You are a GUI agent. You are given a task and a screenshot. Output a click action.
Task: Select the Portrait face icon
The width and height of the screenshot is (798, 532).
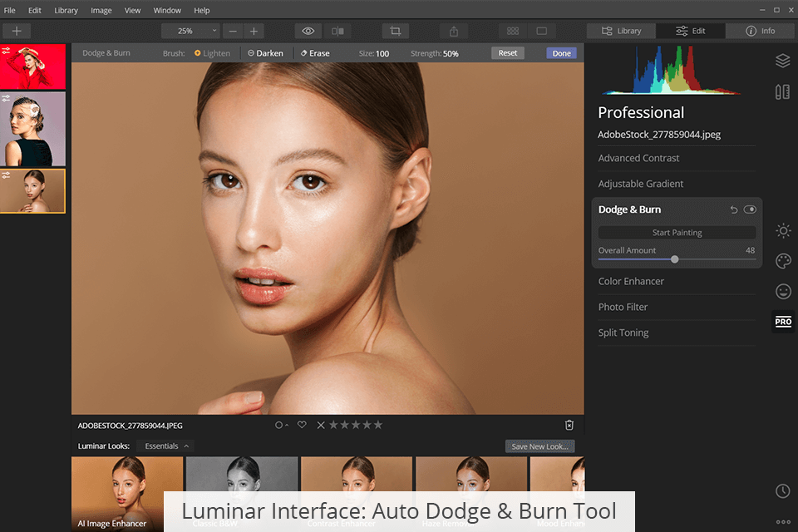click(782, 292)
